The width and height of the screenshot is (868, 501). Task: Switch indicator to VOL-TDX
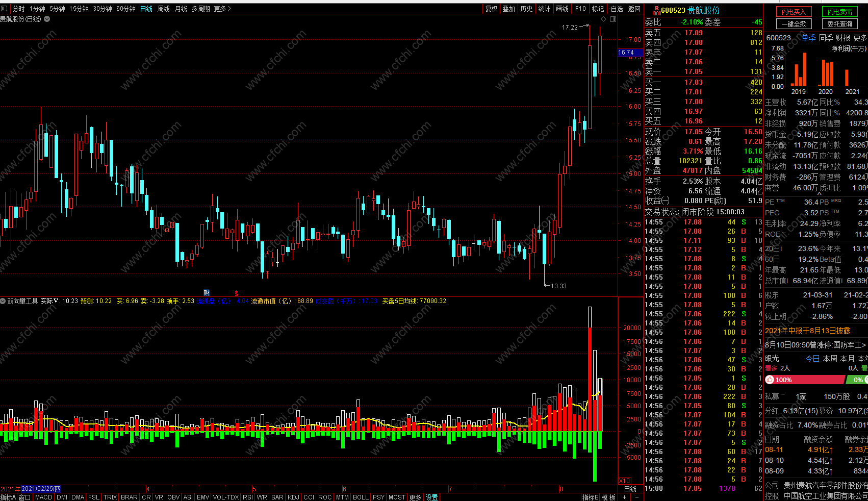[x=226, y=497]
